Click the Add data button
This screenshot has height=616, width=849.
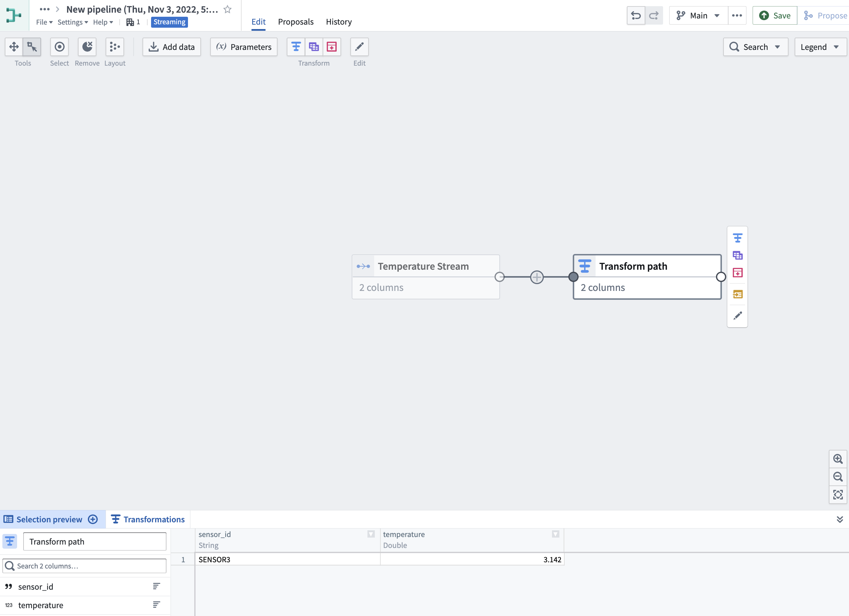tap(172, 47)
